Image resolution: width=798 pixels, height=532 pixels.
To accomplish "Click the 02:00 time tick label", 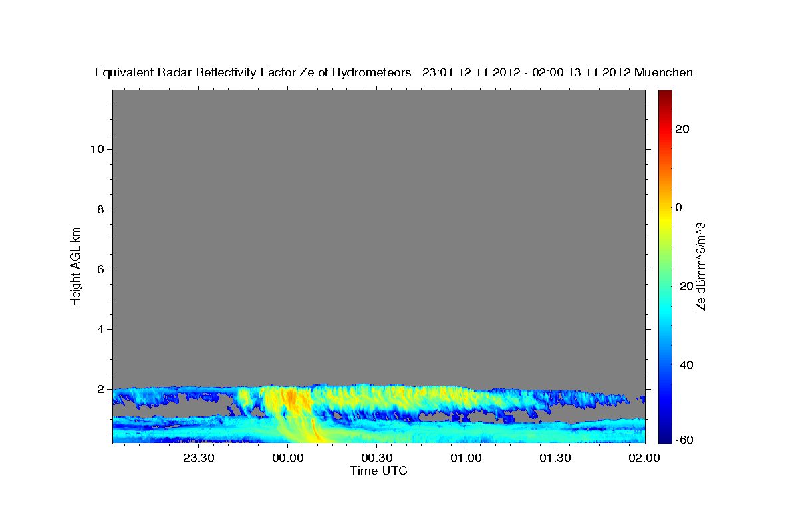I will [x=644, y=458].
